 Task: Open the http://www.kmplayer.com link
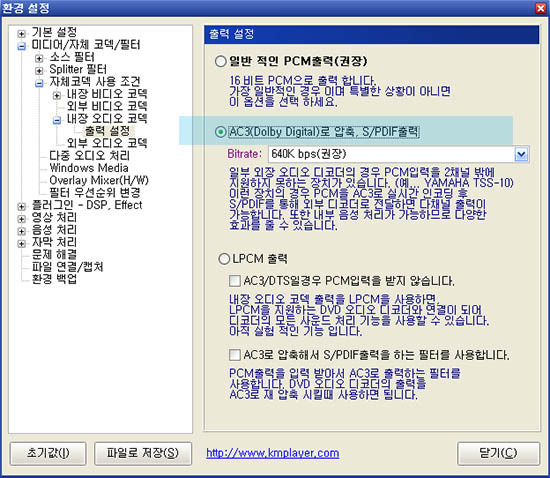(273, 453)
